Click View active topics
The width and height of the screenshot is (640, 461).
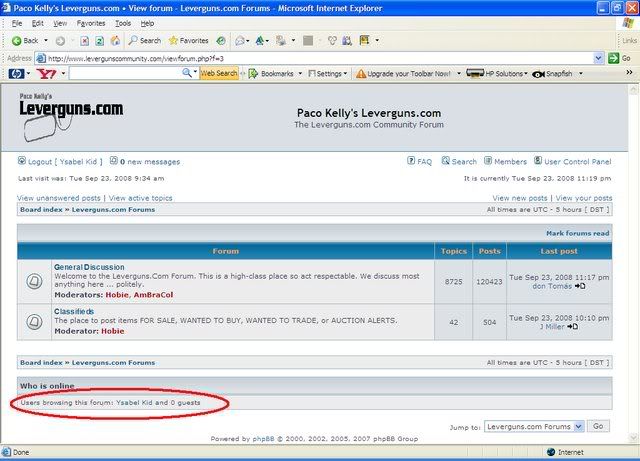140,198
